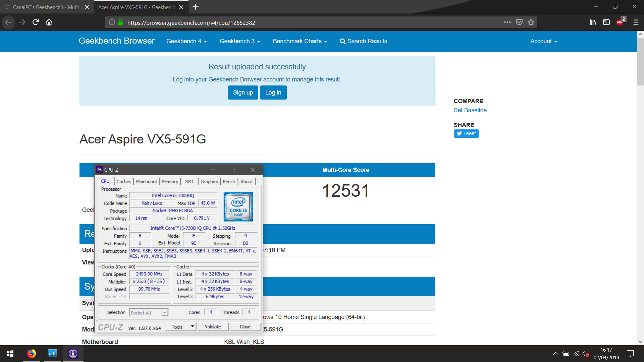Reload the Geekbench page
The width and height of the screenshot is (644, 362).
[x=36, y=22]
